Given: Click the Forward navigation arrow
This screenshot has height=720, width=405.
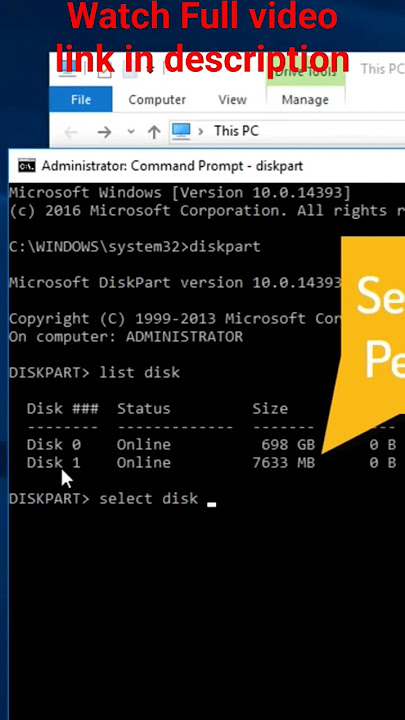Looking at the screenshot, I should [x=104, y=132].
